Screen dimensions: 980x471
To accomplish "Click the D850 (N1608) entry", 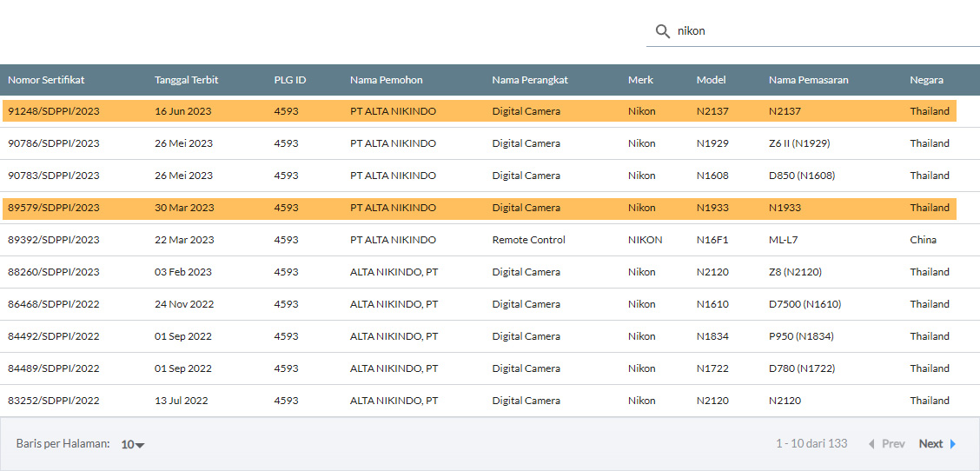I will pos(801,176).
